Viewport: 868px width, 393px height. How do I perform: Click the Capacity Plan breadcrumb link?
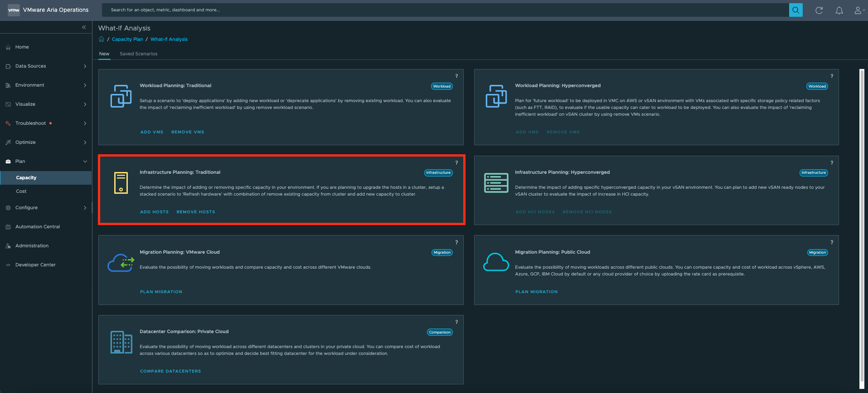[127, 39]
